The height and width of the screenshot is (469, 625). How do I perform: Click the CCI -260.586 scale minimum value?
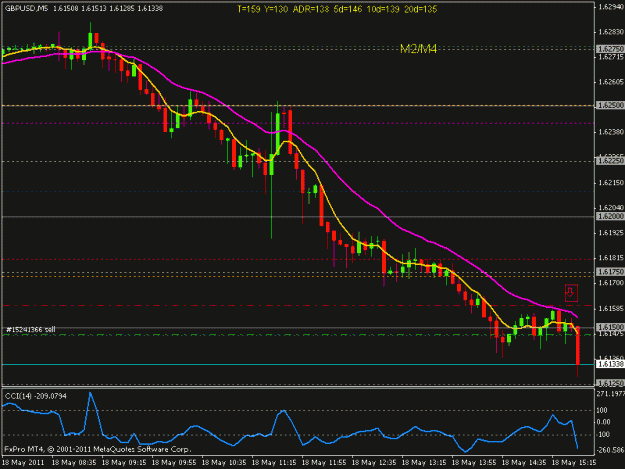(611, 450)
